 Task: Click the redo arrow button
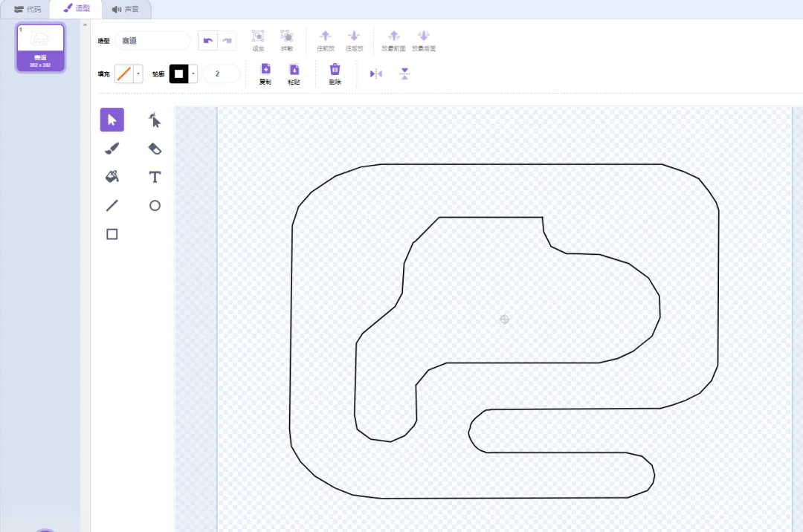(x=227, y=40)
